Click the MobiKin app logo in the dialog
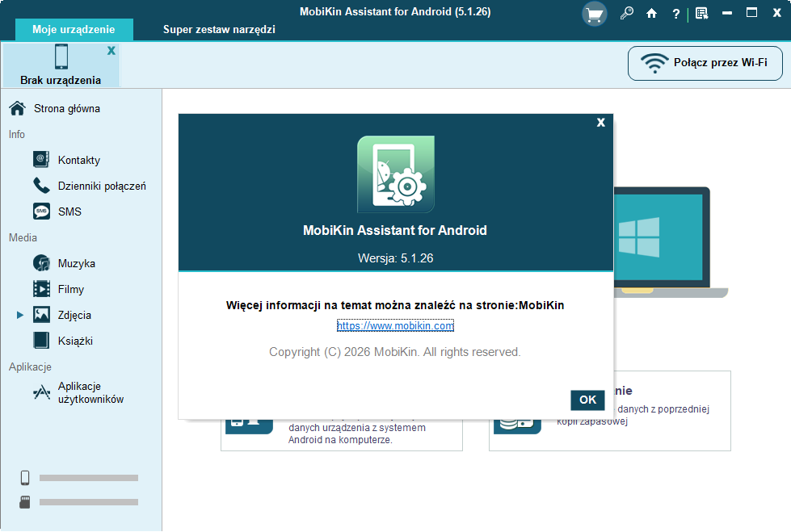The height and width of the screenshot is (532, 791). [396, 174]
